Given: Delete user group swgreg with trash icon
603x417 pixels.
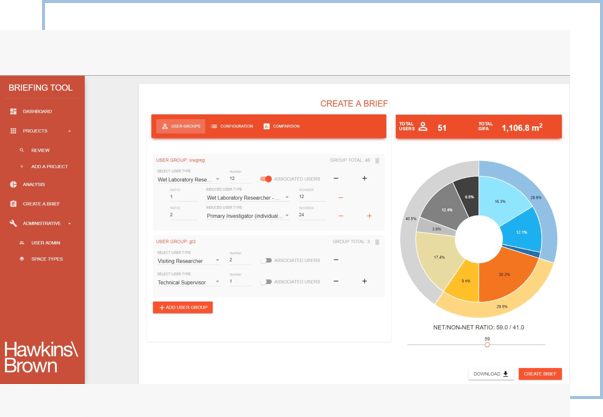Looking at the screenshot, I should [377, 160].
